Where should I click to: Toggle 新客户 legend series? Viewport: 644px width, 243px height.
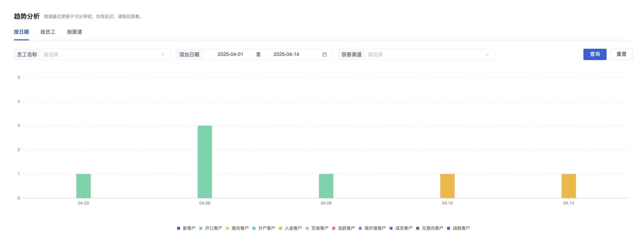[186, 228]
